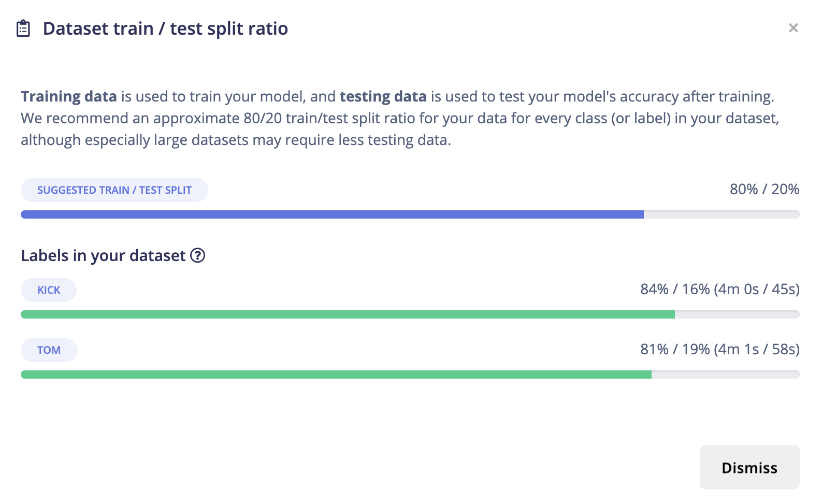Click the green training portion of KICK bar
Screen dimensions: 822x504
pos(347,314)
